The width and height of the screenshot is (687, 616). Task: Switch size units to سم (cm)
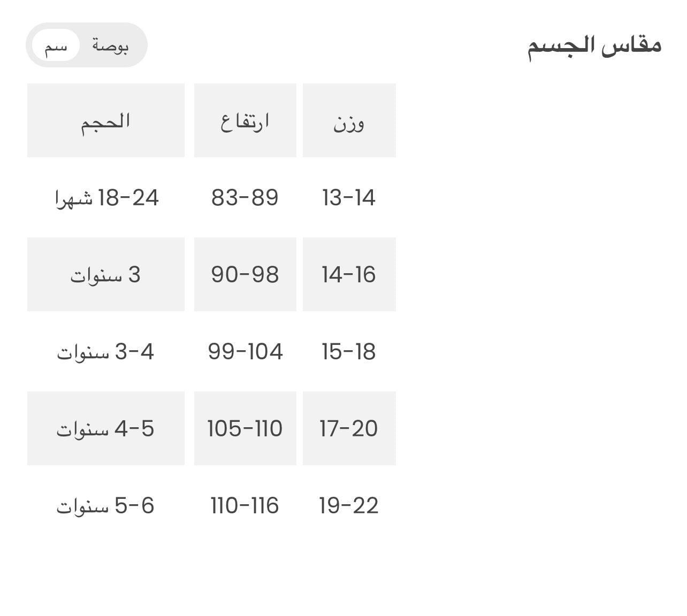click(56, 46)
